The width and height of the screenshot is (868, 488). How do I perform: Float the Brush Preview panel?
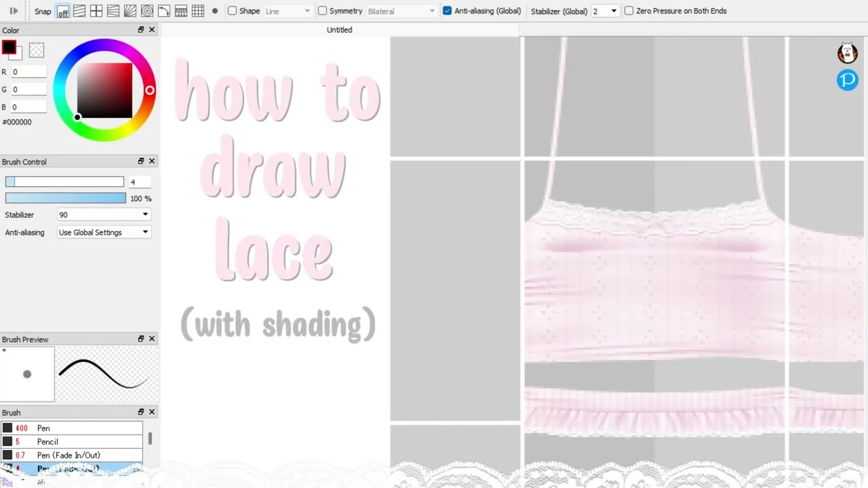141,339
